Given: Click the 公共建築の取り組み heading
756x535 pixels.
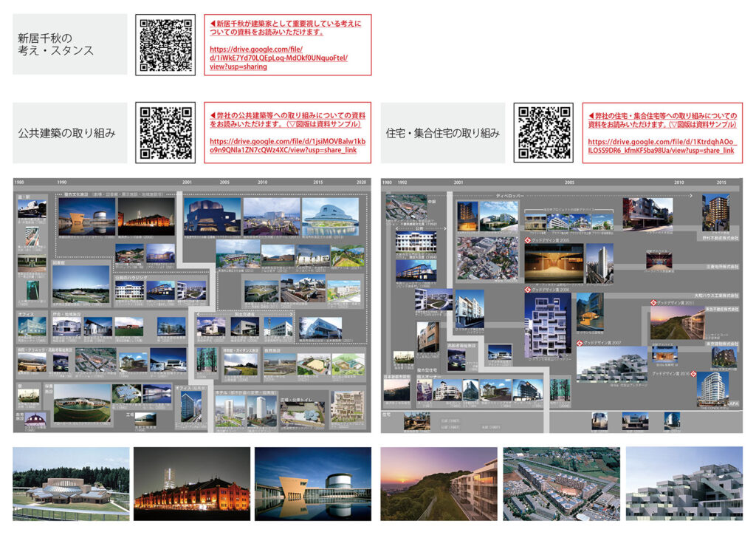Looking at the screenshot, I should tap(67, 133).
